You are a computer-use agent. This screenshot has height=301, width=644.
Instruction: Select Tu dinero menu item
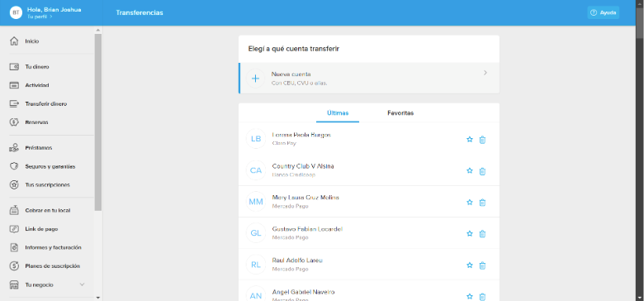(x=37, y=67)
